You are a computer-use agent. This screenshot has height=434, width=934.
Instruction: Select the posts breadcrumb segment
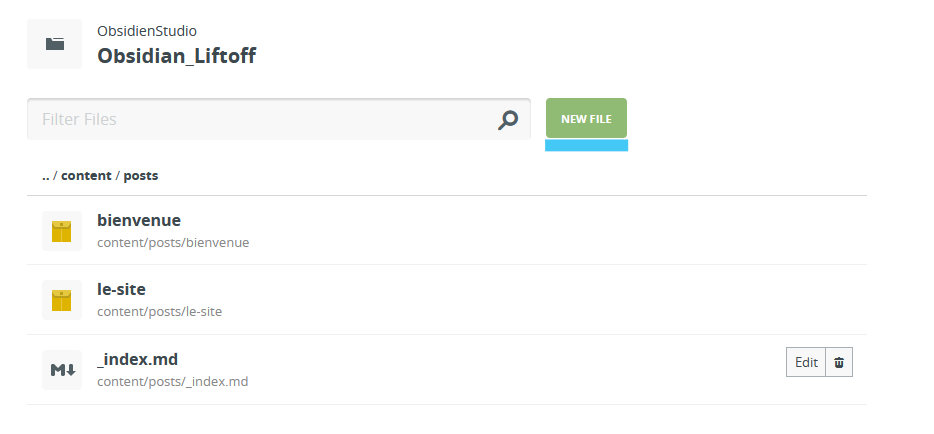(x=141, y=176)
